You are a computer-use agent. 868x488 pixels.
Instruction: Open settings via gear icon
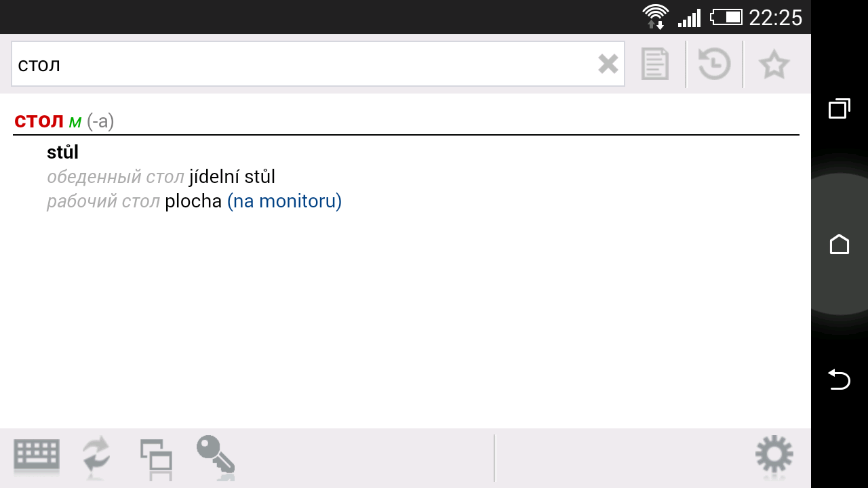774,455
